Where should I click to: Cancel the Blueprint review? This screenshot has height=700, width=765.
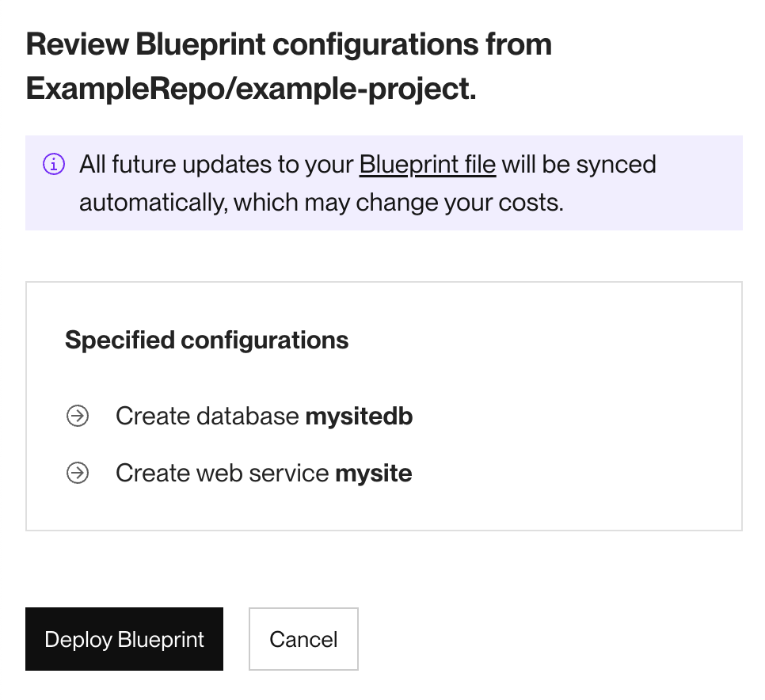pyautogui.click(x=303, y=639)
